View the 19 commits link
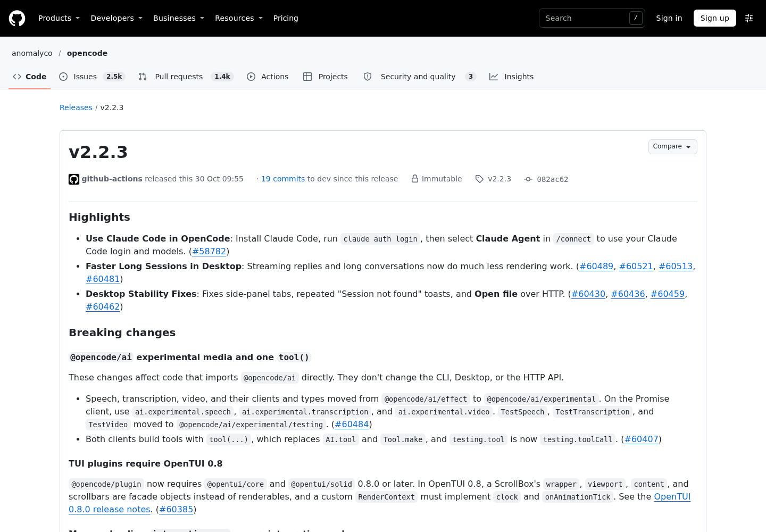Screen dimensions: 766x532 tap(283, 179)
